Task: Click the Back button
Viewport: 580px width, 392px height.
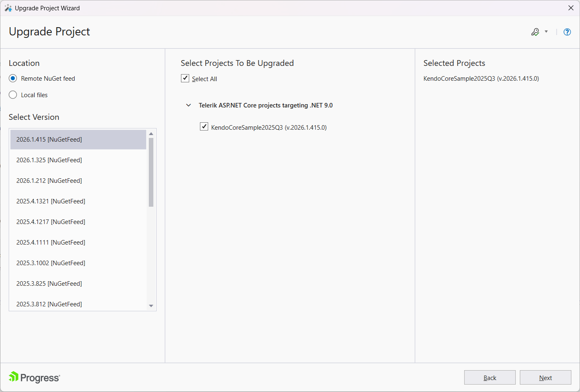Action: coord(490,378)
